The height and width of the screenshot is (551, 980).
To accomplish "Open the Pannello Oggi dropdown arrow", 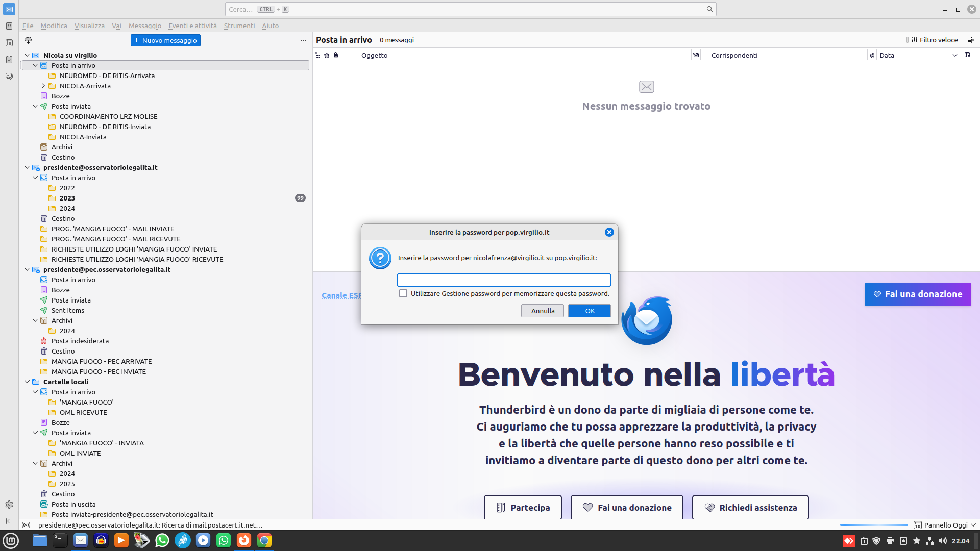I will 973,525.
